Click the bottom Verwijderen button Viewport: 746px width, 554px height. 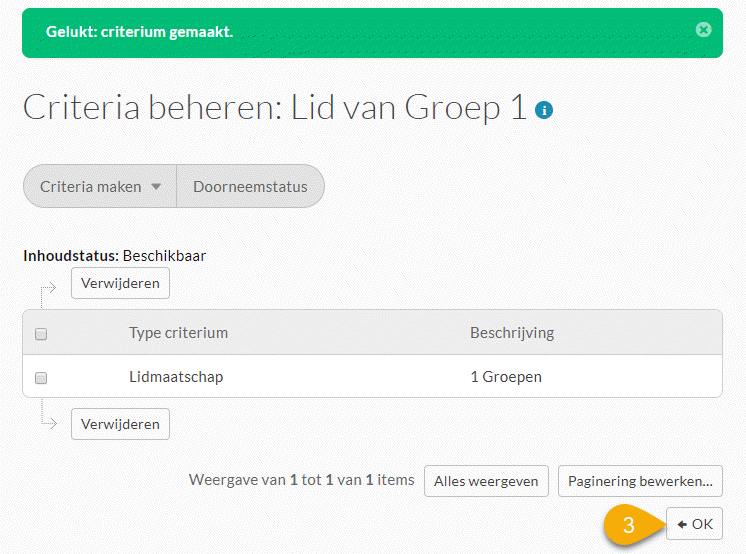[120, 424]
